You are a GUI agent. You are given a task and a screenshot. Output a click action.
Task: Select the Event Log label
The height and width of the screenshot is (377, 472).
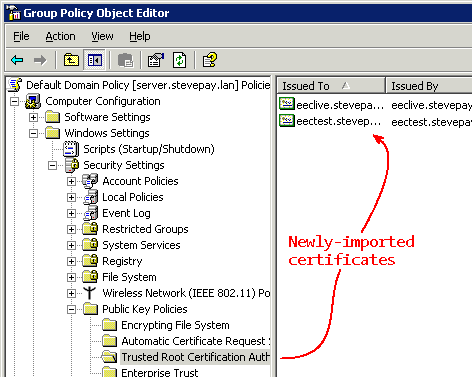tap(126, 213)
